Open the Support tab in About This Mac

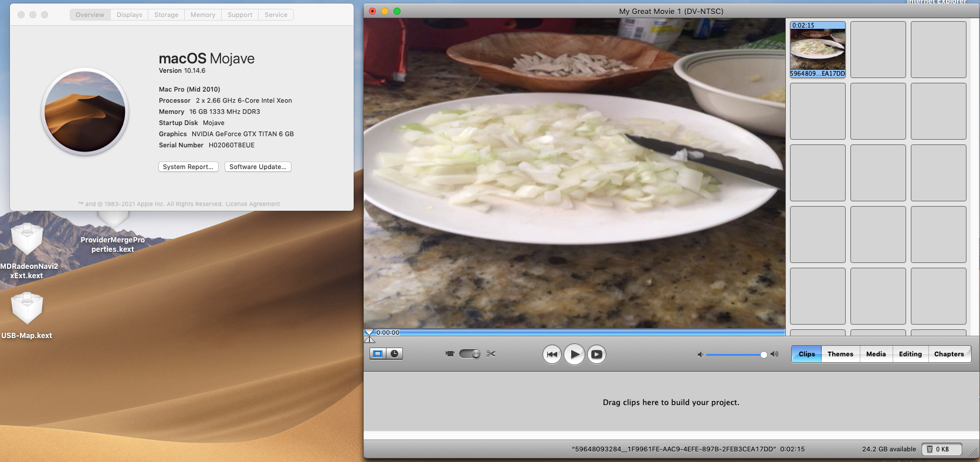[240, 15]
